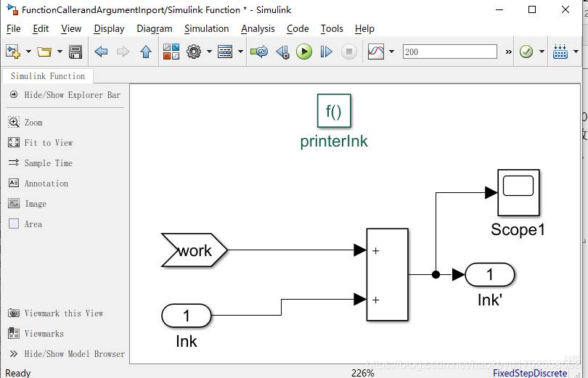This screenshot has width=588, height=378.
Task: Go back with the blue left arrow
Action: tap(101, 52)
